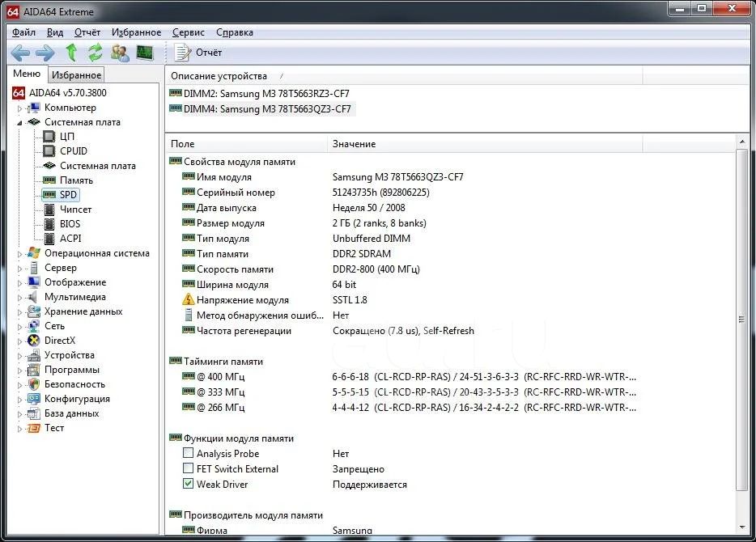Sort by the Значение column header
Viewport: 756px width, 542px height.
point(485,143)
